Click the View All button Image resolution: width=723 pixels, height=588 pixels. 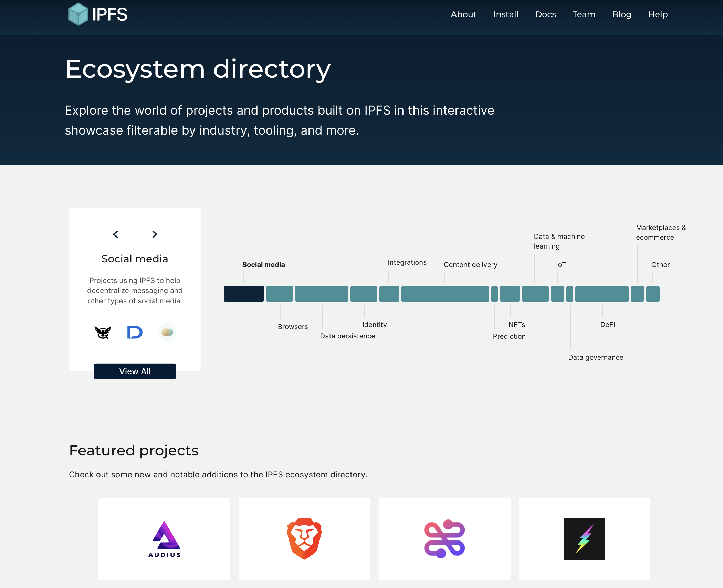(135, 371)
